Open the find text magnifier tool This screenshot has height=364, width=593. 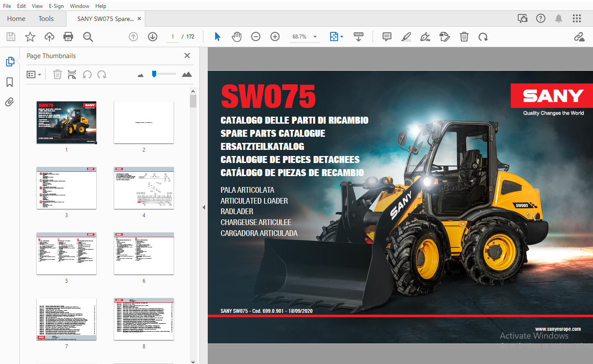click(x=88, y=37)
